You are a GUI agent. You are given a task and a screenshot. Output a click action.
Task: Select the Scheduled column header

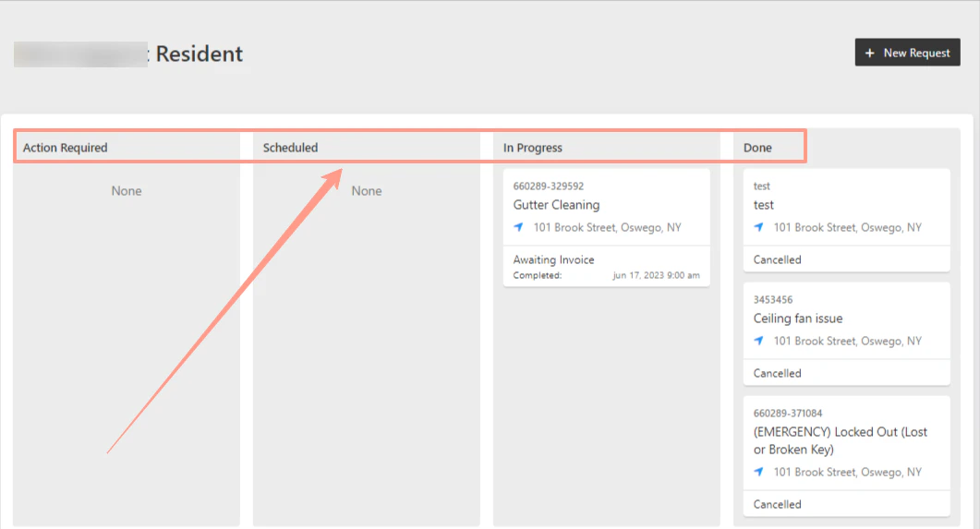(290, 148)
